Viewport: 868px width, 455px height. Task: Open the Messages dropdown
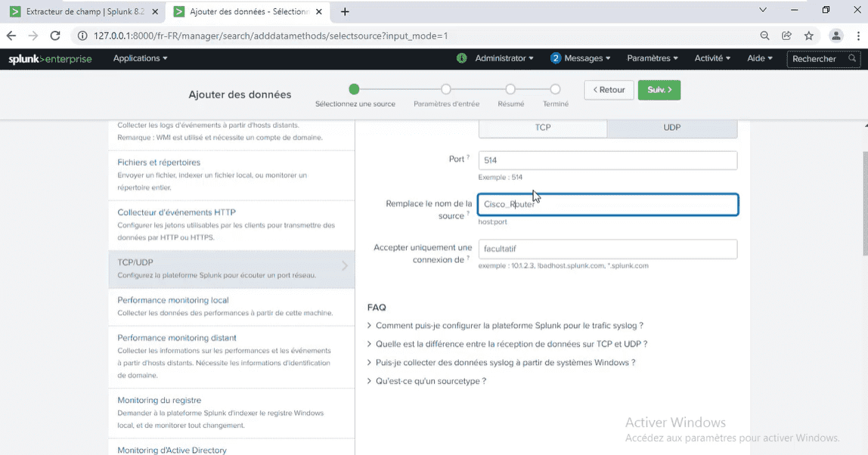(x=587, y=58)
